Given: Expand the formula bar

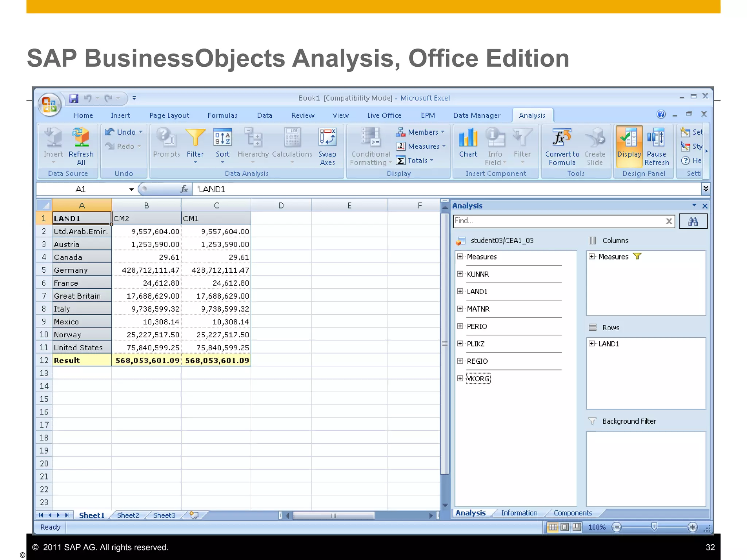Looking at the screenshot, I should pos(706,188).
